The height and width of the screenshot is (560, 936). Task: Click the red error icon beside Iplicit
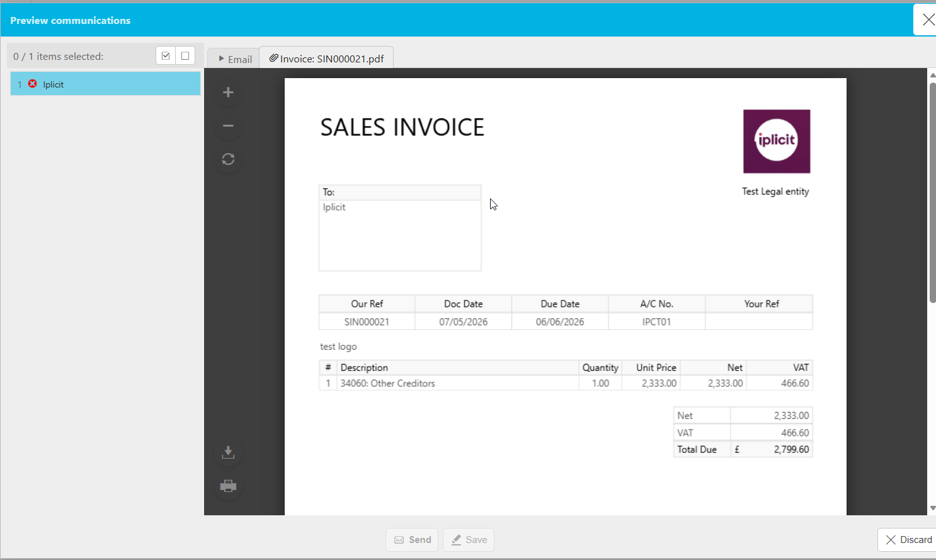[x=33, y=84]
